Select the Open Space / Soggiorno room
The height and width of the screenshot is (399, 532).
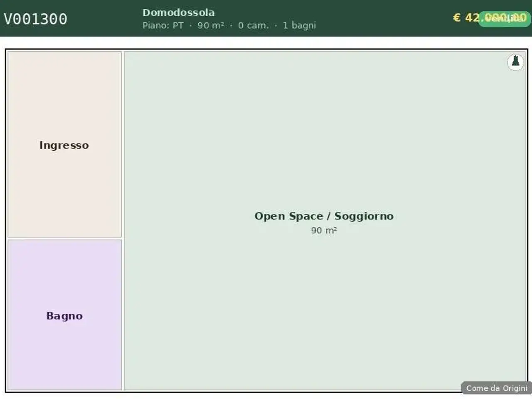point(325,221)
